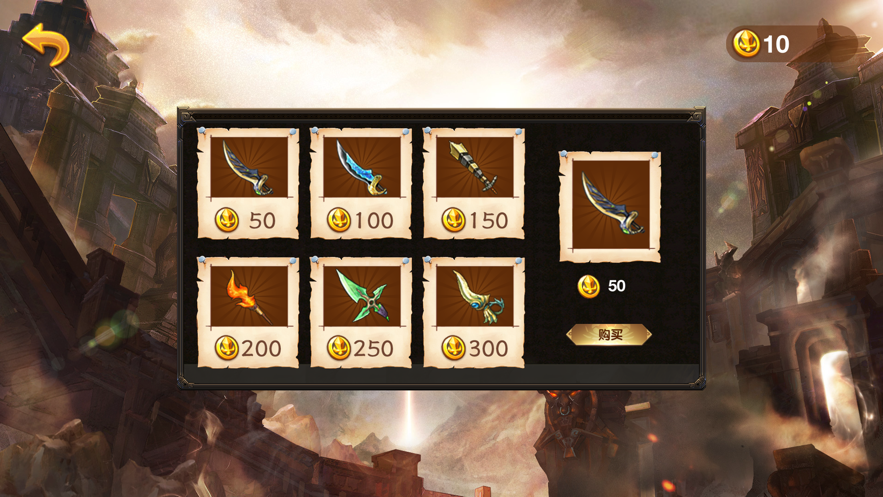Click the 购买 purchase button
The height and width of the screenshot is (497, 883).
609,335
